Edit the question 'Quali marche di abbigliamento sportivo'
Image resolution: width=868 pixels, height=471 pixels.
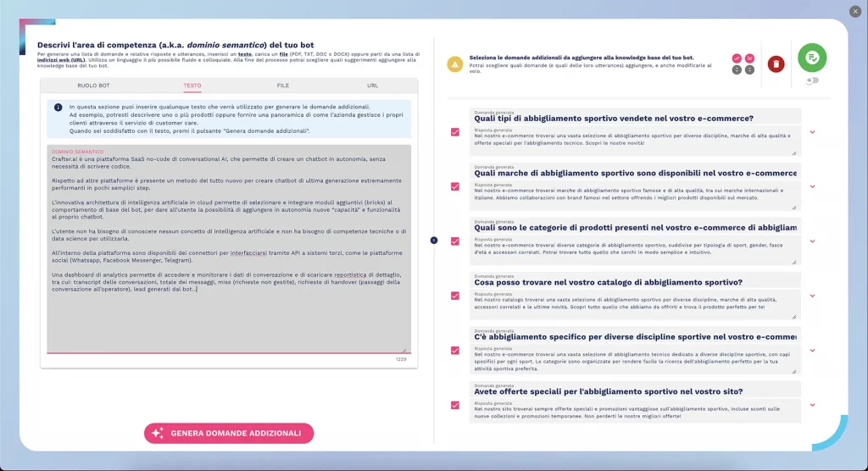635,173
